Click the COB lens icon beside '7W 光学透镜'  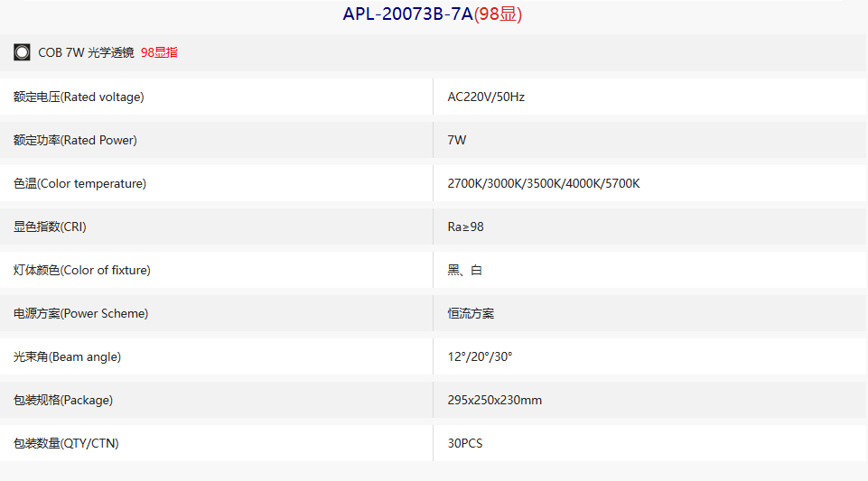click(x=22, y=52)
